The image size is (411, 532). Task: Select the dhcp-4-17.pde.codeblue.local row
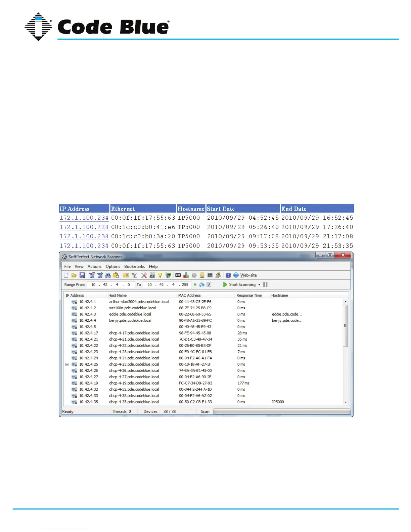click(x=203, y=333)
